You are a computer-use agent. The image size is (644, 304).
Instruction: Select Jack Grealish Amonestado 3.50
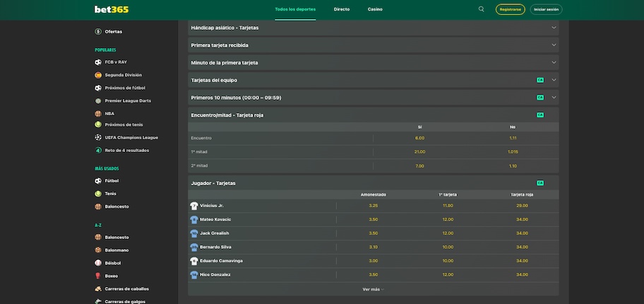click(374, 233)
